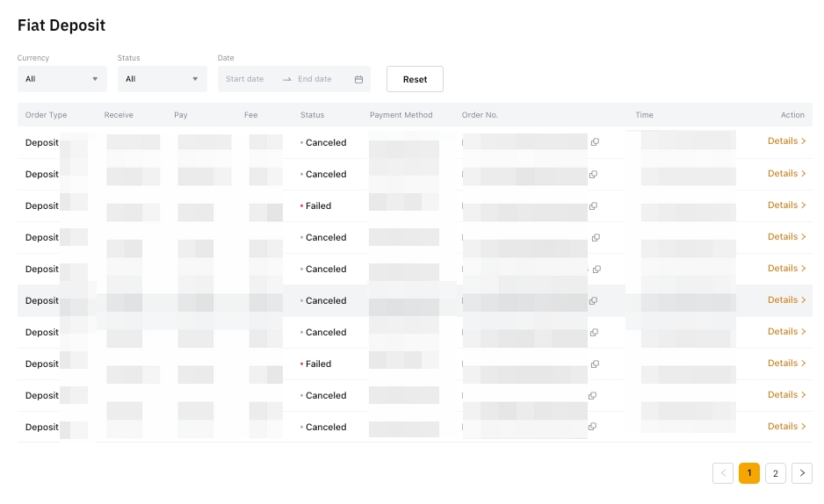This screenshot has height=504, width=824.
Task: Copy order number in last row
Action: pos(593,428)
